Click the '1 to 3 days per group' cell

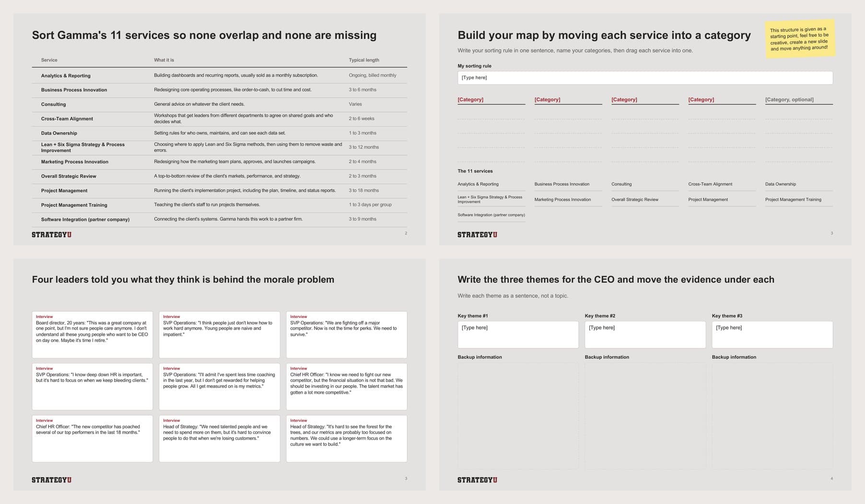pos(370,205)
